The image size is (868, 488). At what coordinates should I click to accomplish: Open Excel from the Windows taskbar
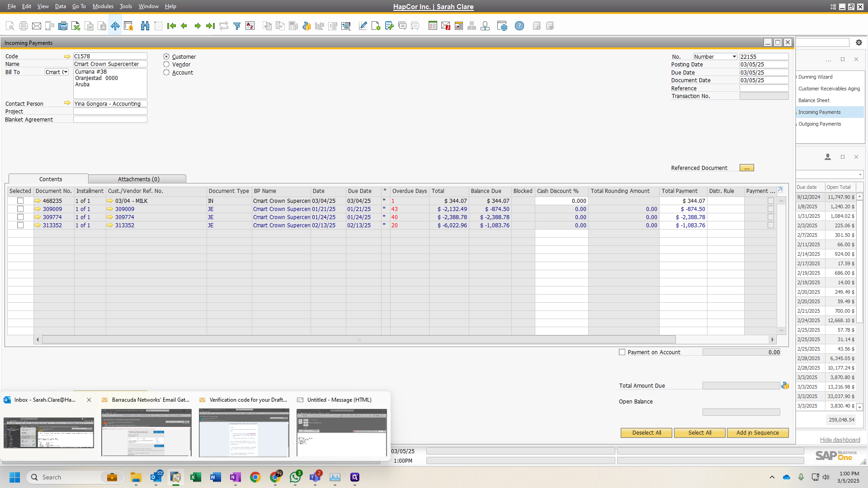point(195,477)
